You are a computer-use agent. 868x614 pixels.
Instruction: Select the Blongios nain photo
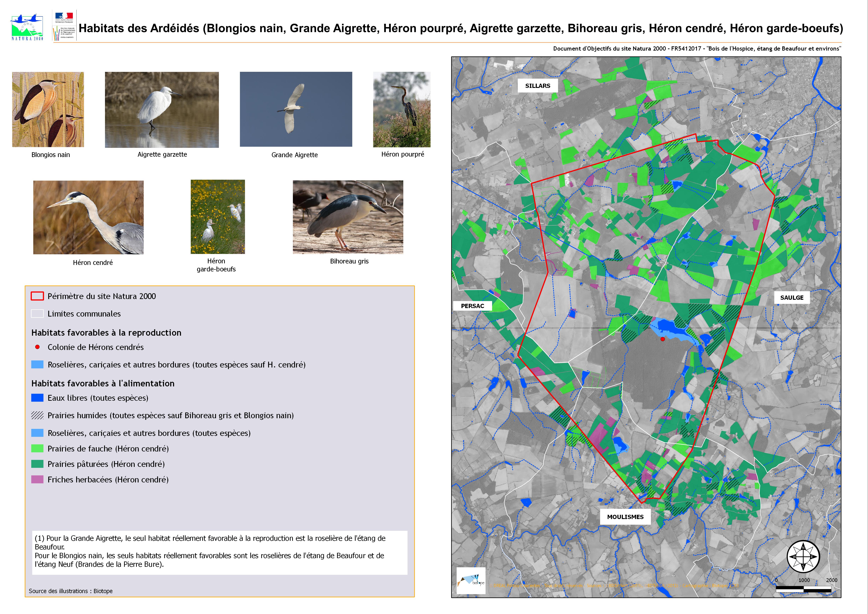pyautogui.click(x=48, y=109)
